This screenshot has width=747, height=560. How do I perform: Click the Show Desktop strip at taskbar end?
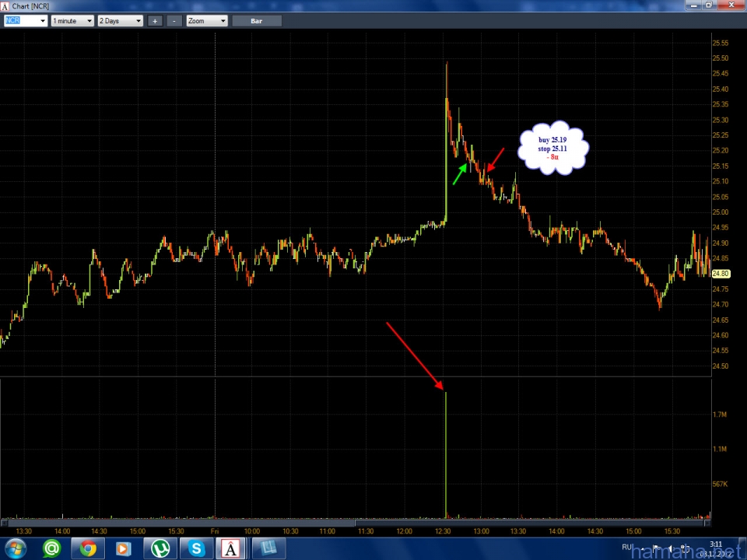744,548
